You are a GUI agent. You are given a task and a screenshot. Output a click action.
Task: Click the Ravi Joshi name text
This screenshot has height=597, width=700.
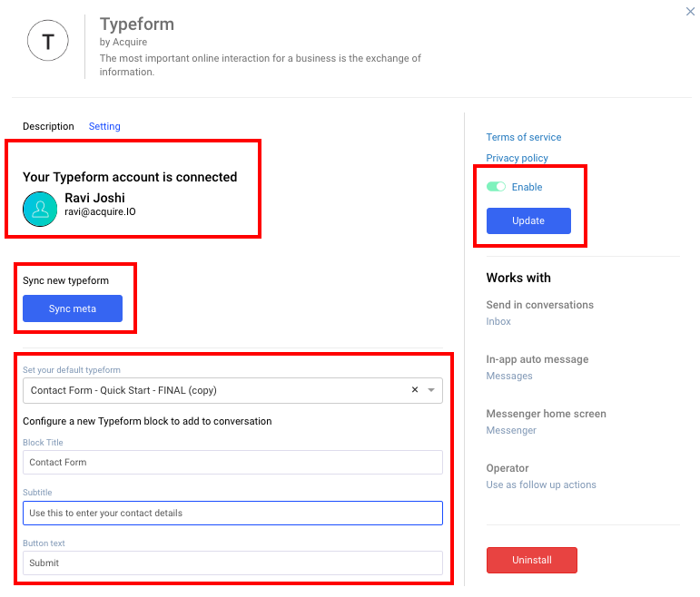coord(94,198)
